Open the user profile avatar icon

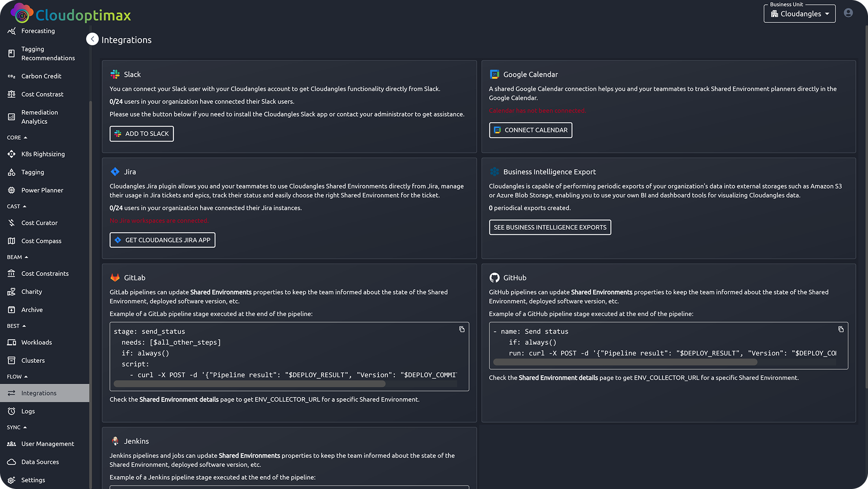click(x=848, y=13)
